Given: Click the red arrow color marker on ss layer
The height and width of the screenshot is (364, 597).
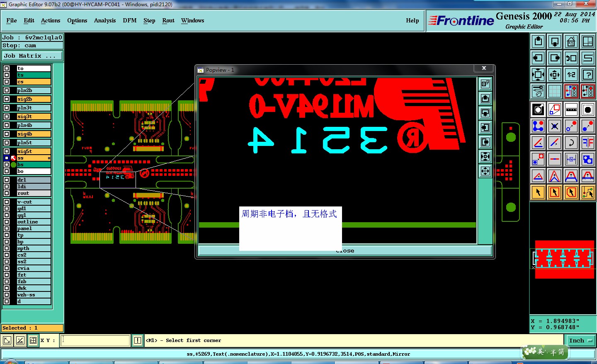Looking at the screenshot, I should click(x=13, y=158).
